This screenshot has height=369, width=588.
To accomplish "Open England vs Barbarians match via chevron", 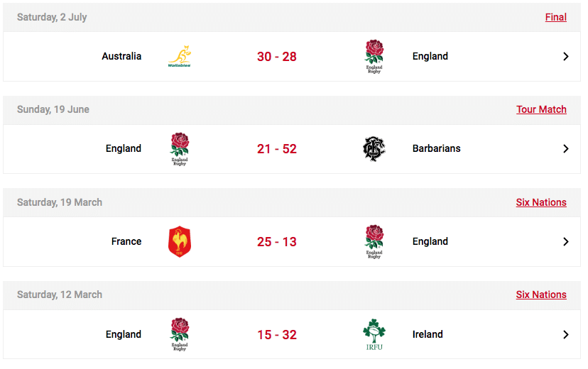I will (x=566, y=149).
